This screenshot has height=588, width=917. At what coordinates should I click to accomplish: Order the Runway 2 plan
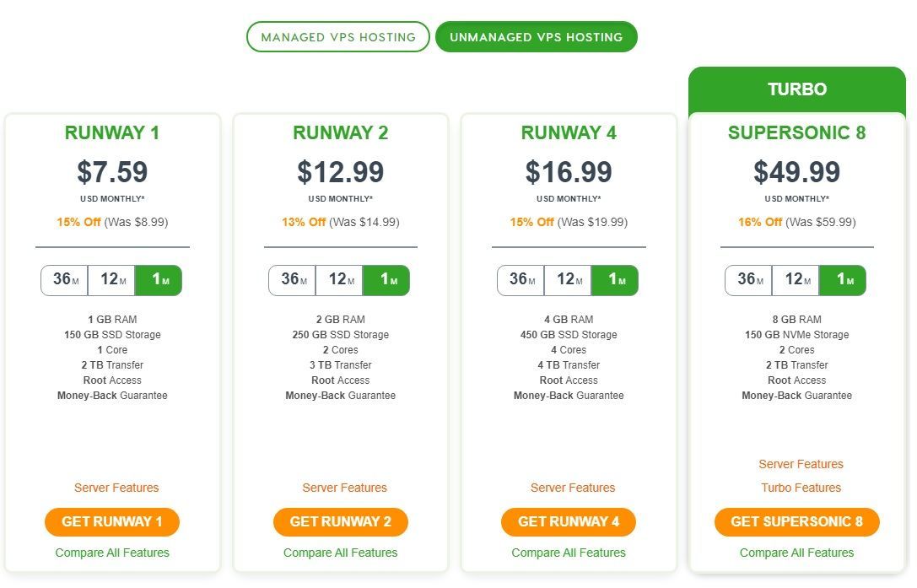[340, 522]
